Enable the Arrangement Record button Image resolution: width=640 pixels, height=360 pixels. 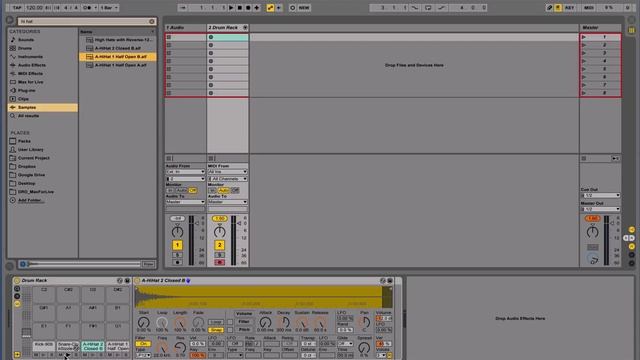tap(248, 7)
